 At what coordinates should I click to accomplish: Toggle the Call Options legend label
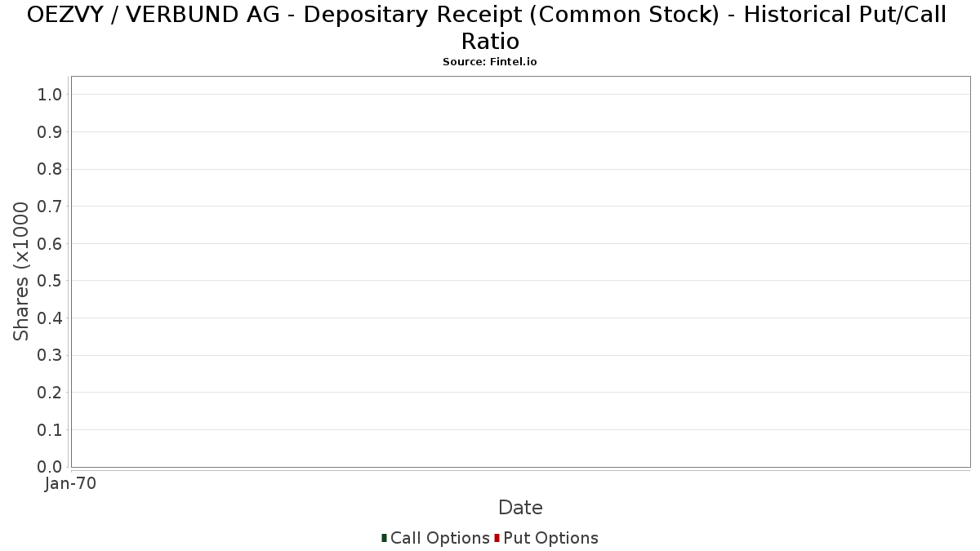point(439,538)
